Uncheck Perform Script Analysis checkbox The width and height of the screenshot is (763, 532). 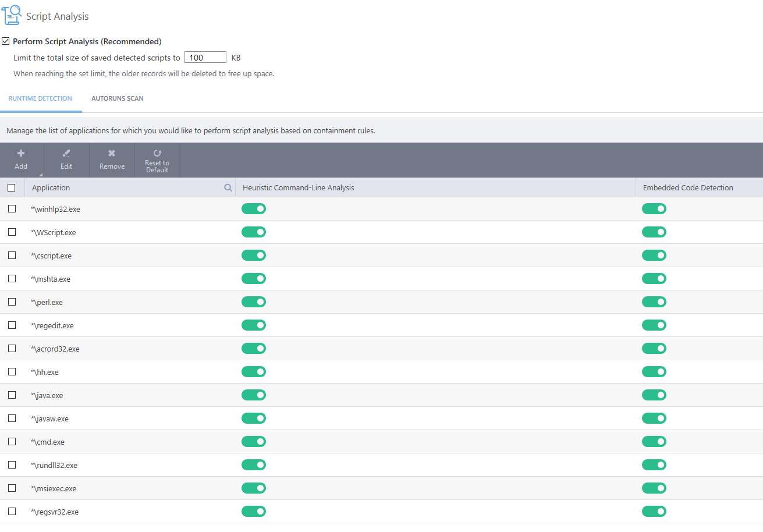(6, 41)
